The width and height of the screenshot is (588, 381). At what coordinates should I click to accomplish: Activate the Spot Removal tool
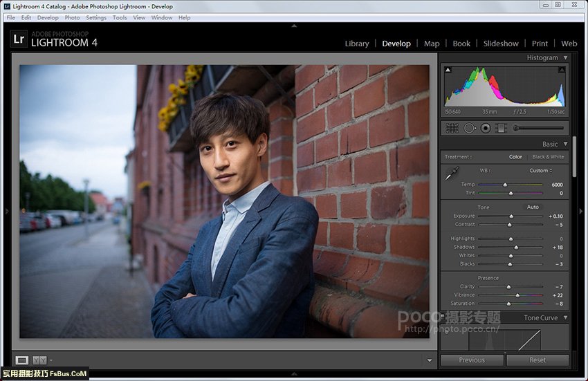pyautogui.click(x=470, y=128)
